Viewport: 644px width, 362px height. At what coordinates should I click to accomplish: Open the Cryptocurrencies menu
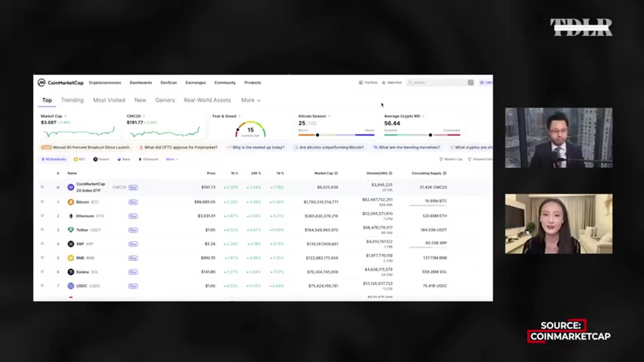point(105,82)
